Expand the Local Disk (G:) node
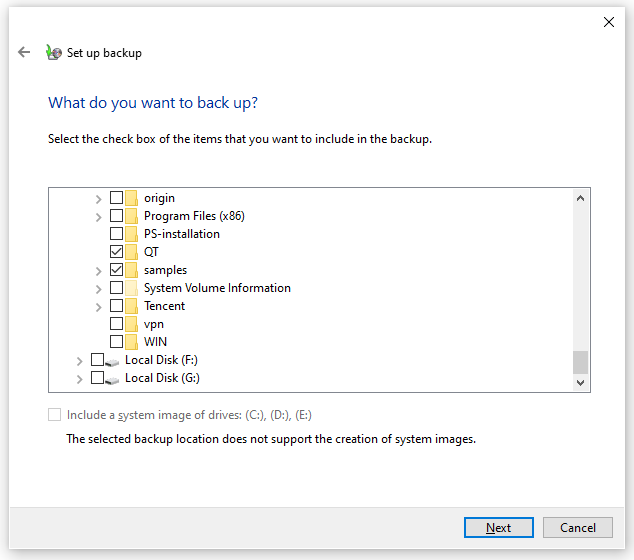Viewport: 634px width, 560px height. point(79,379)
